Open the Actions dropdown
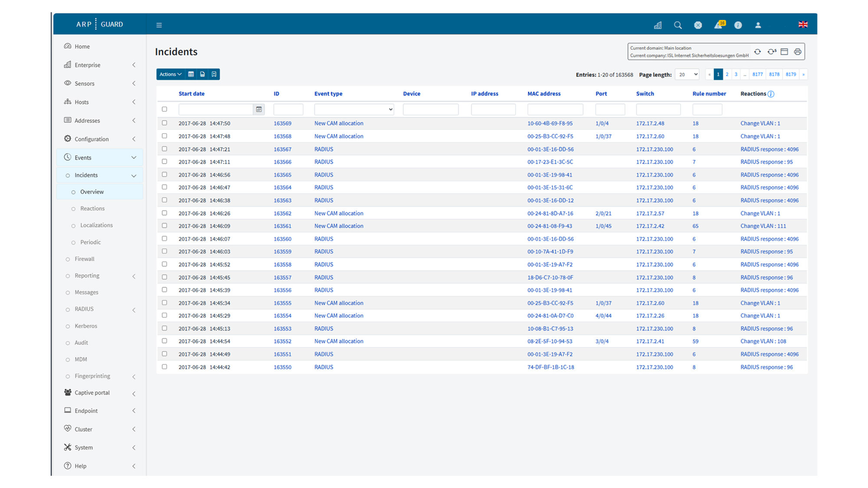868x488 pixels. tap(170, 74)
